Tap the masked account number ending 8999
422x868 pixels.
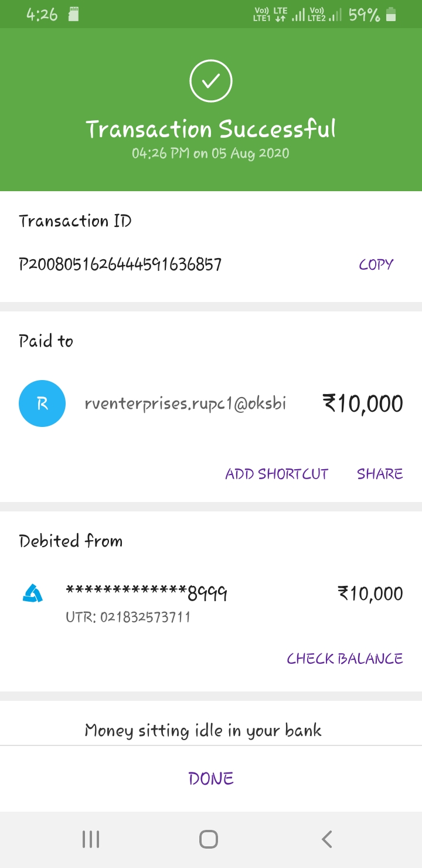pyautogui.click(x=147, y=594)
